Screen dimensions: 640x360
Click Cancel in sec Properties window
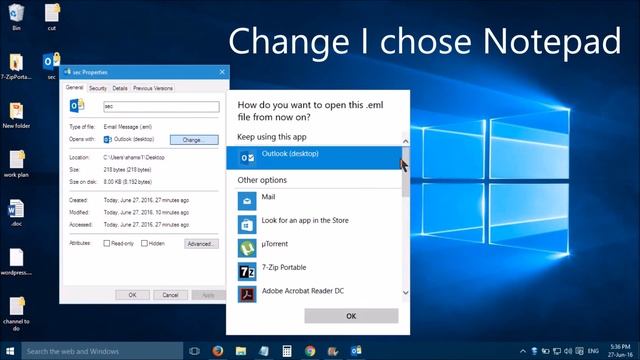pyautogui.click(x=170, y=295)
